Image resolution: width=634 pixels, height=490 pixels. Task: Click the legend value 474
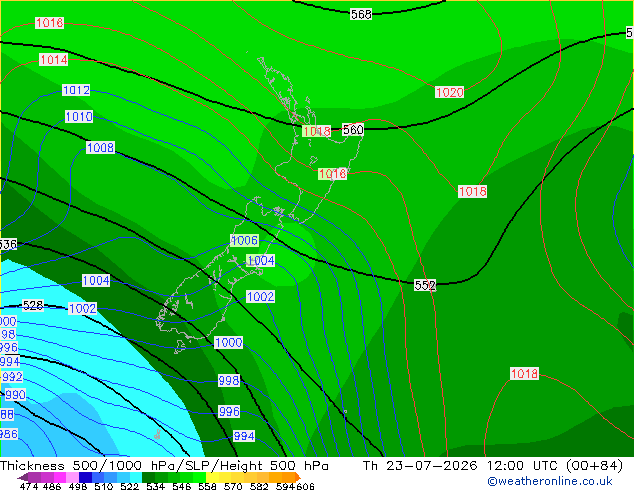point(29,486)
